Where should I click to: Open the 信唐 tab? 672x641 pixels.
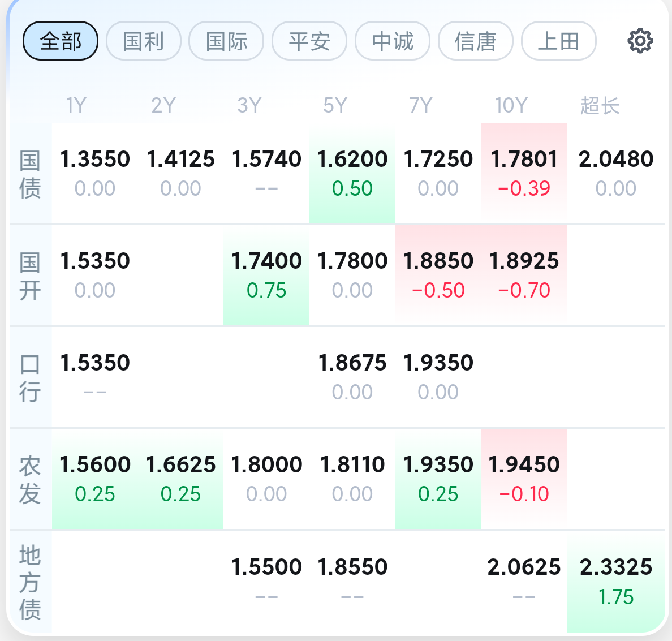click(475, 41)
